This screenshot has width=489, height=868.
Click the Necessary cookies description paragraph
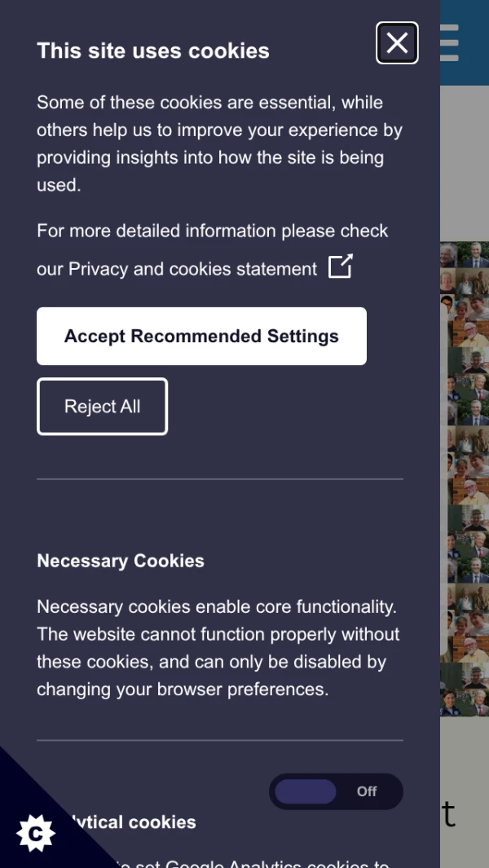218,648
